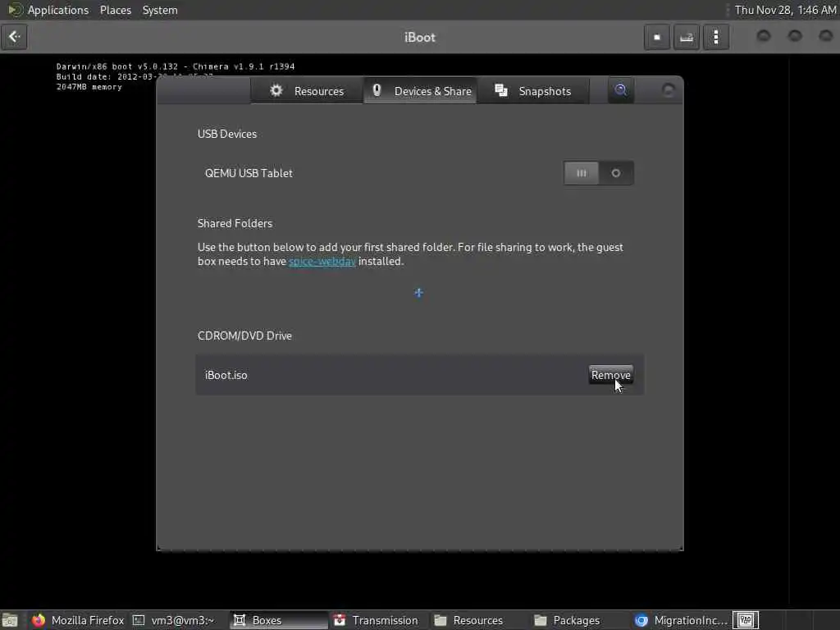Click the terminal icon in the taskbar

click(139, 620)
